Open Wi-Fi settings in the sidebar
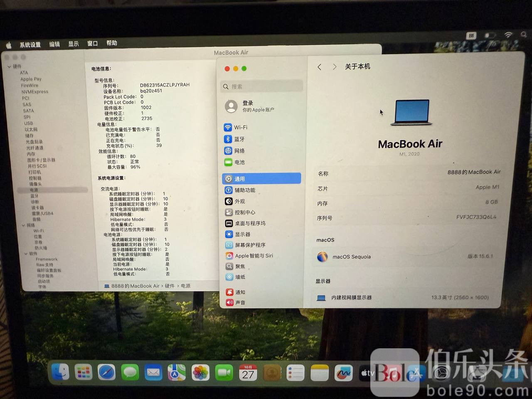Image resolution: width=532 pixels, height=399 pixels. (241, 127)
